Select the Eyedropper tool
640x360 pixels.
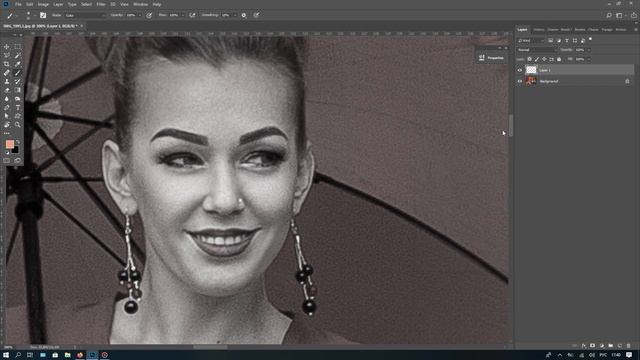18,64
